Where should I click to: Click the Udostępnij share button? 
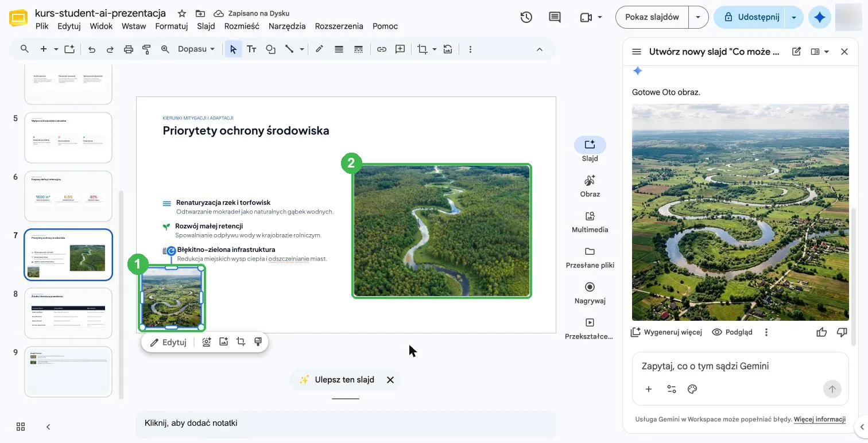click(x=750, y=17)
